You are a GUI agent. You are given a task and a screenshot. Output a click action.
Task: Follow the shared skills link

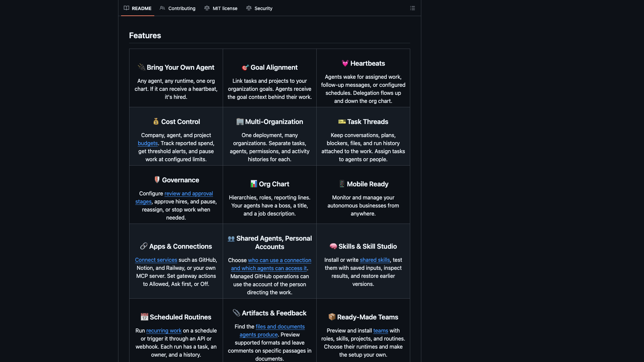click(x=375, y=260)
